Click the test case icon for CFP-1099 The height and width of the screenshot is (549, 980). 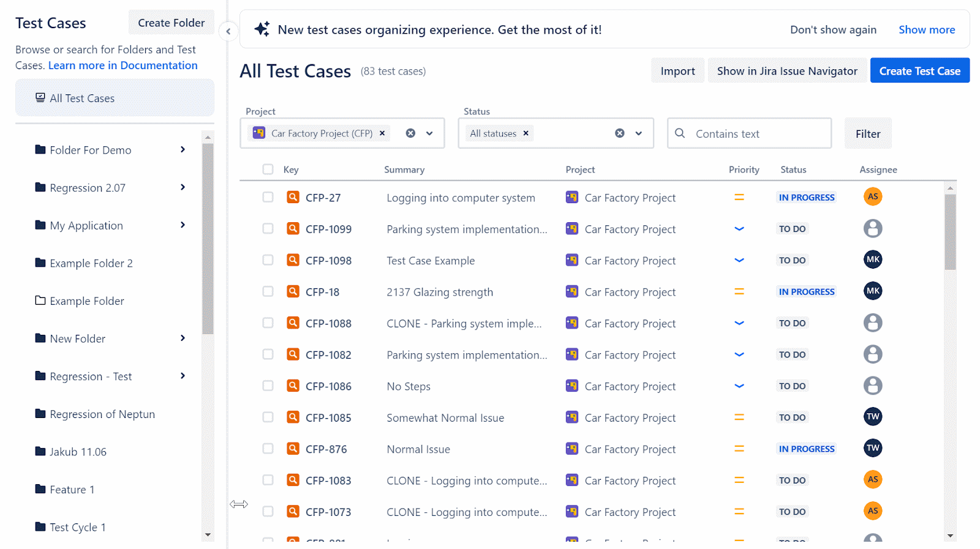[x=293, y=228]
